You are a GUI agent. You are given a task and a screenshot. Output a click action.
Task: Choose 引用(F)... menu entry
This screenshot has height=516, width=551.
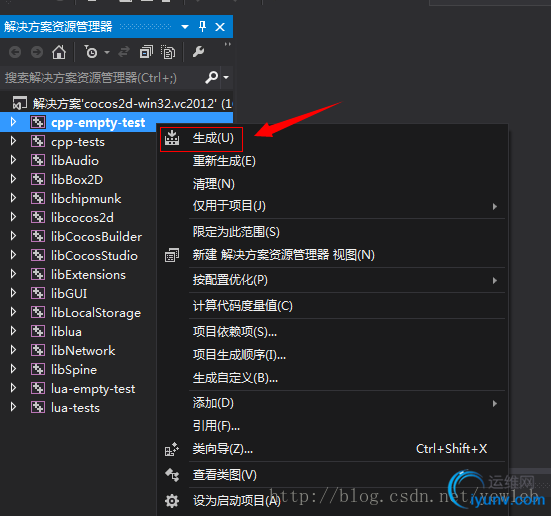pyautogui.click(x=332, y=426)
